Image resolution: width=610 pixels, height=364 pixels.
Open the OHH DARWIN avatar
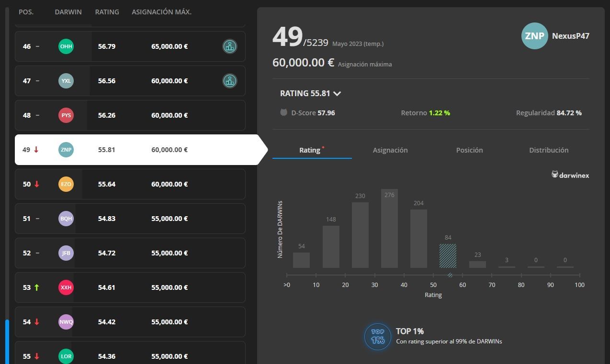66,46
